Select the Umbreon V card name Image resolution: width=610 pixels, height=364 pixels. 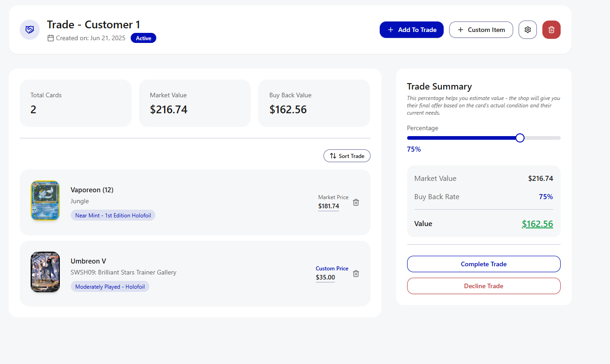(88, 261)
